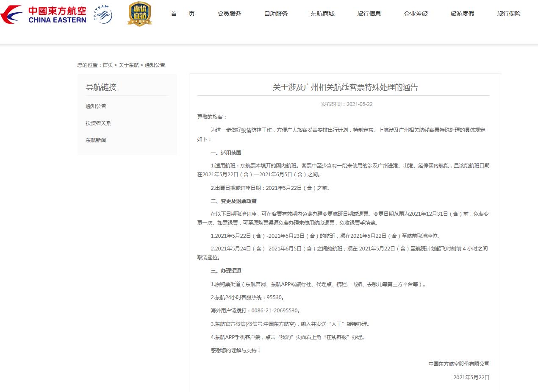The image size is (538, 392).
Task: Open the 会员服务 menu
Action: [x=229, y=14]
